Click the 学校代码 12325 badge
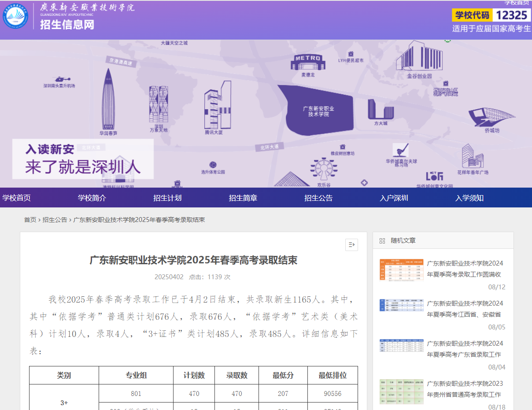The height and width of the screenshot is (410, 532). pos(490,15)
